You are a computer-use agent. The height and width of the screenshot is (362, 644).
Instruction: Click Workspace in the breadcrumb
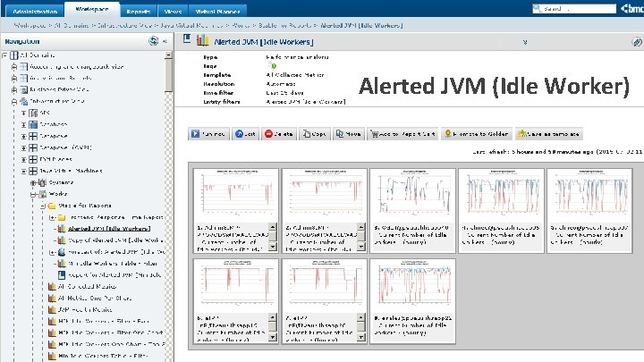pos(30,25)
